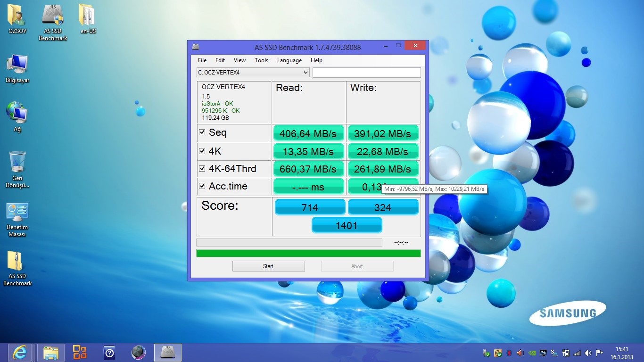The height and width of the screenshot is (362, 644).
Task: Open the en-US folder on desktop
Action: coord(88,19)
